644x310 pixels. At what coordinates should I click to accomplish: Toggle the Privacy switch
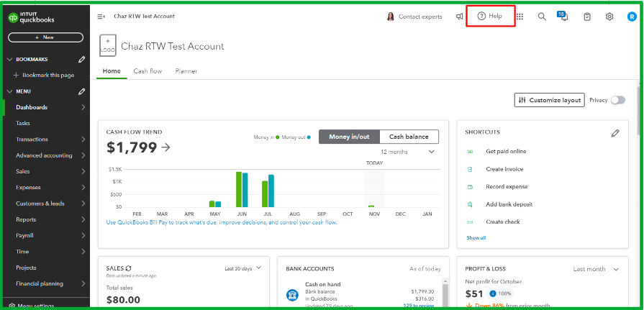coord(617,100)
